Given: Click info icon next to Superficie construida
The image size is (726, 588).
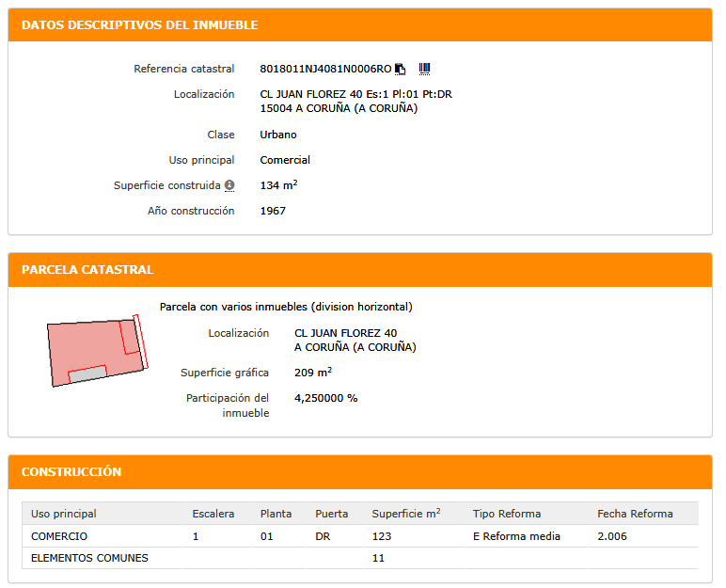Looking at the screenshot, I should tap(229, 186).
